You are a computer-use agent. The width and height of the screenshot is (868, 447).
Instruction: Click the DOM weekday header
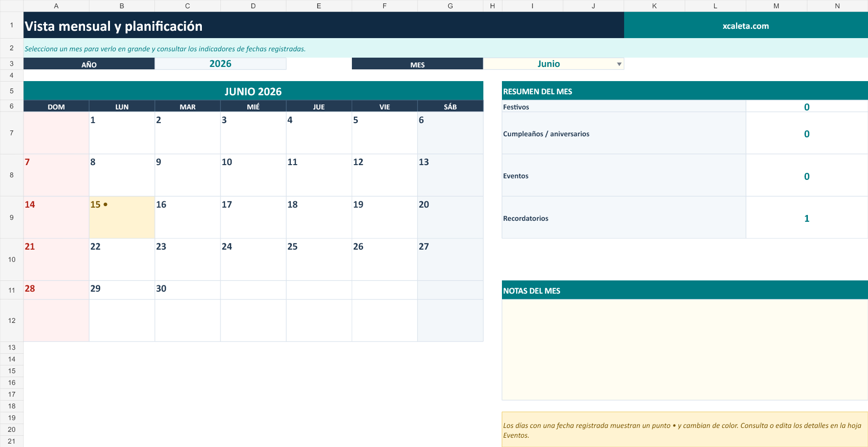(56, 106)
